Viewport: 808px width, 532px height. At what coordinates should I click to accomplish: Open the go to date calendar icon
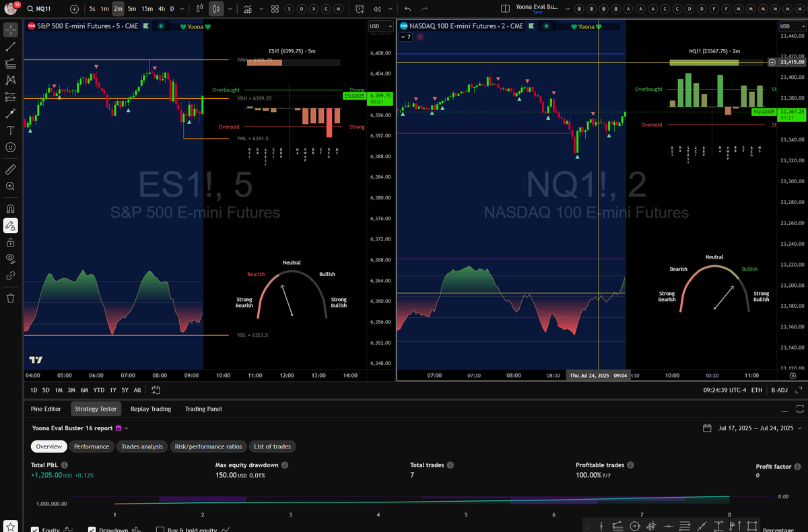tap(156, 390)
